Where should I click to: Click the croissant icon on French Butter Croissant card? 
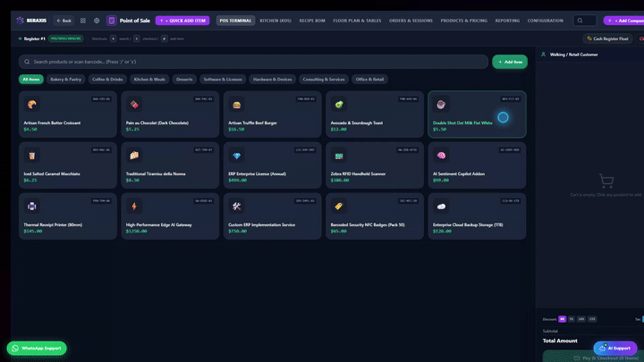point(32,105)
